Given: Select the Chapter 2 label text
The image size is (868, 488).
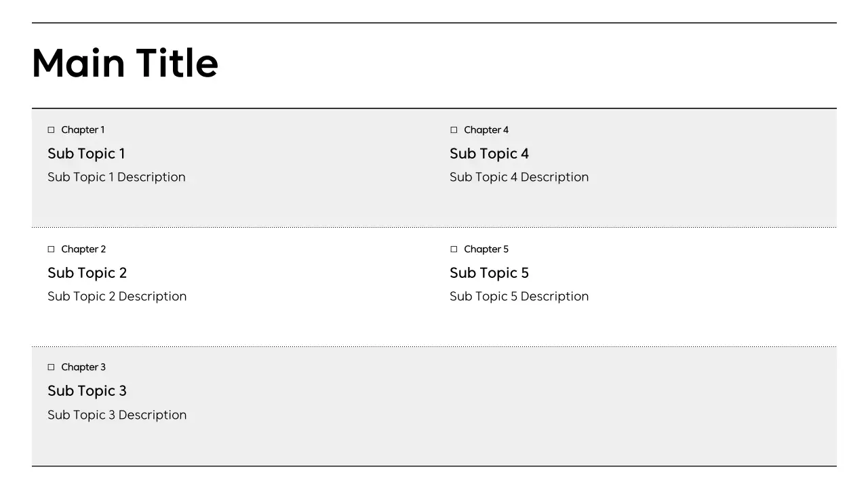Looking at the screenshot, I should click(x=83, y=249).
